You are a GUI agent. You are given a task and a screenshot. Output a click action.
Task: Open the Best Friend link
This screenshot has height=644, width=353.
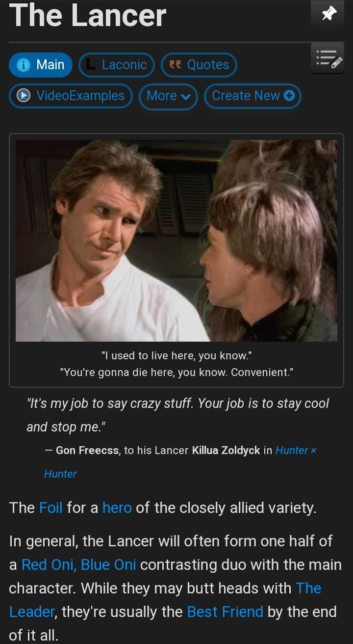pos(225,612)
